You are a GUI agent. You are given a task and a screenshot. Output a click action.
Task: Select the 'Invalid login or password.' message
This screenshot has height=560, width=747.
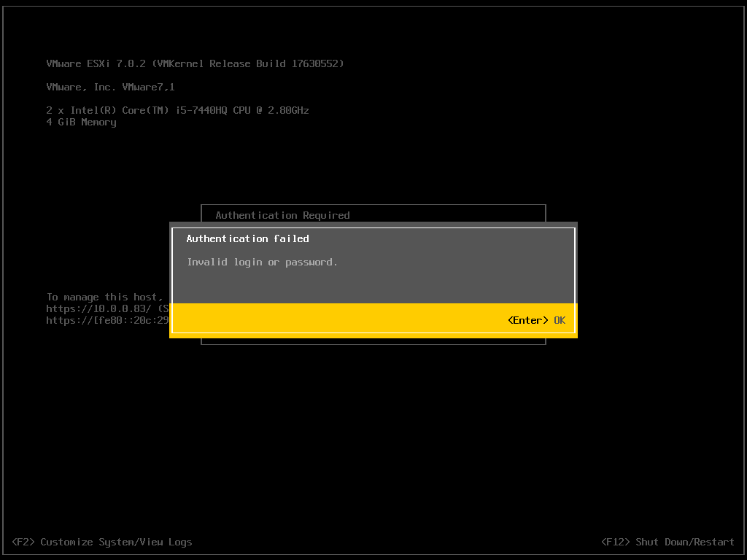(x=263, y=262)
